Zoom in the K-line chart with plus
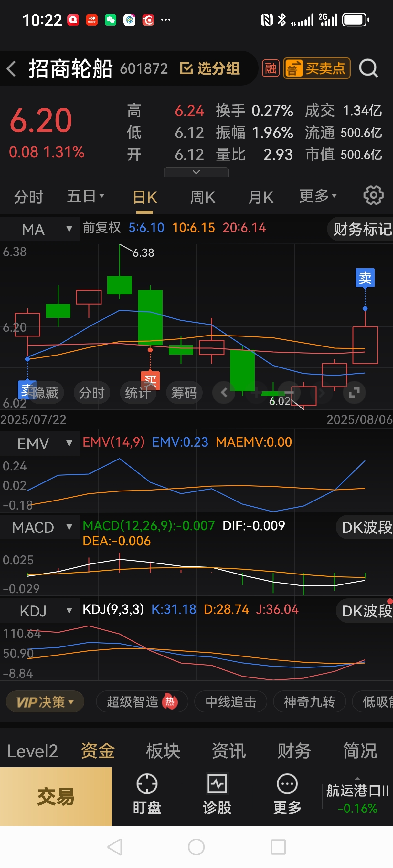Screen dimensions: 393x868 tap(256, 393)
